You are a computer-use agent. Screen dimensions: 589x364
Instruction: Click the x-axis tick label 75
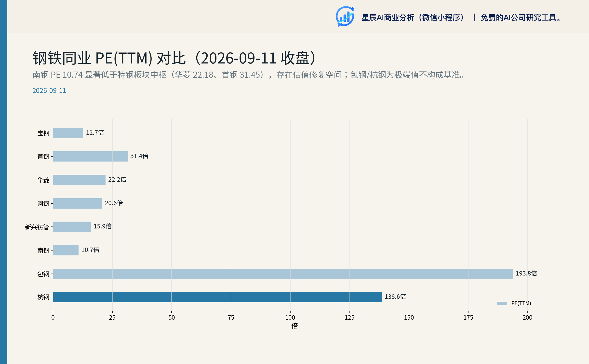click(231, 318)
